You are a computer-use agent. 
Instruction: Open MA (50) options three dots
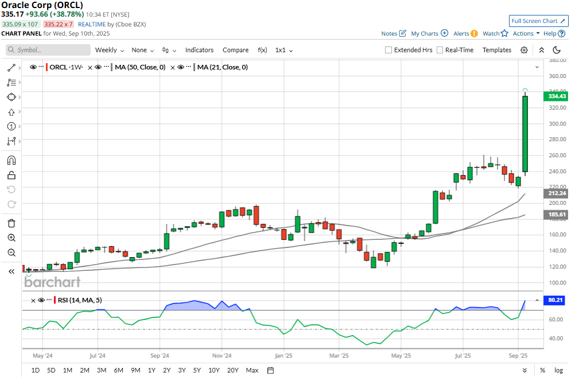[106, 67]
